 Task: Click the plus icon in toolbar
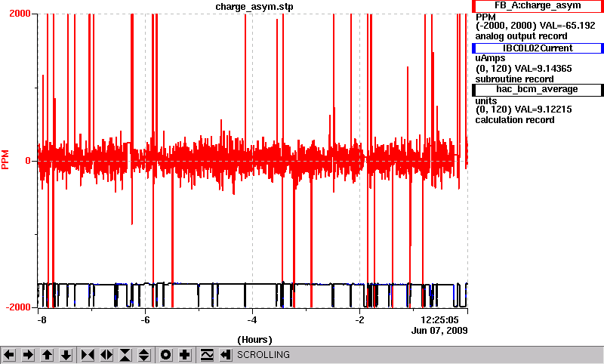185,355
